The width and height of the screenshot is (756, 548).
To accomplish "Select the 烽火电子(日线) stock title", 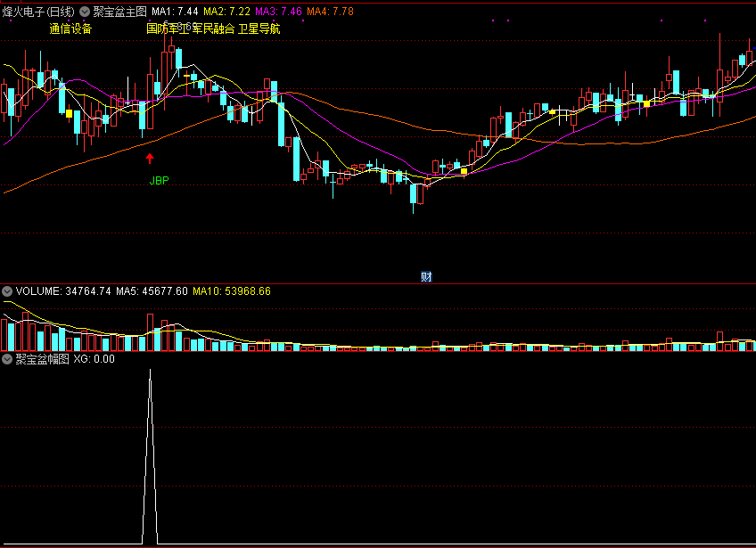I will coord(38,12).
